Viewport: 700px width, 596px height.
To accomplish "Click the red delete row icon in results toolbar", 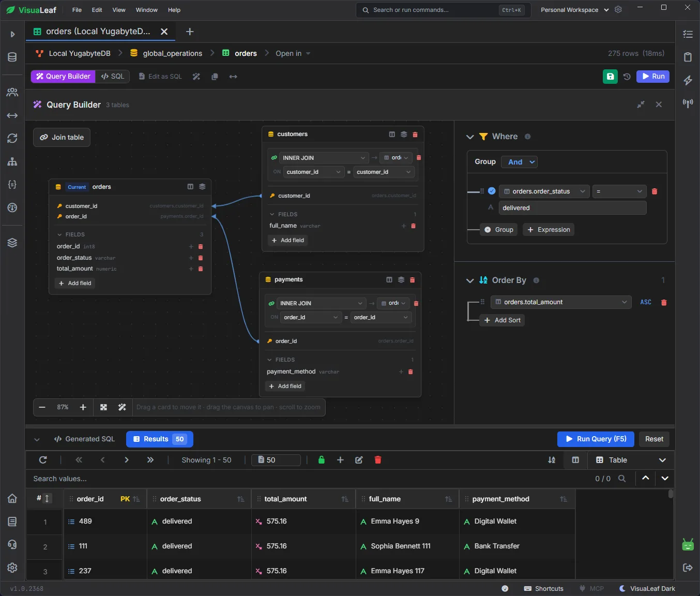I will (x=378, y=460).
